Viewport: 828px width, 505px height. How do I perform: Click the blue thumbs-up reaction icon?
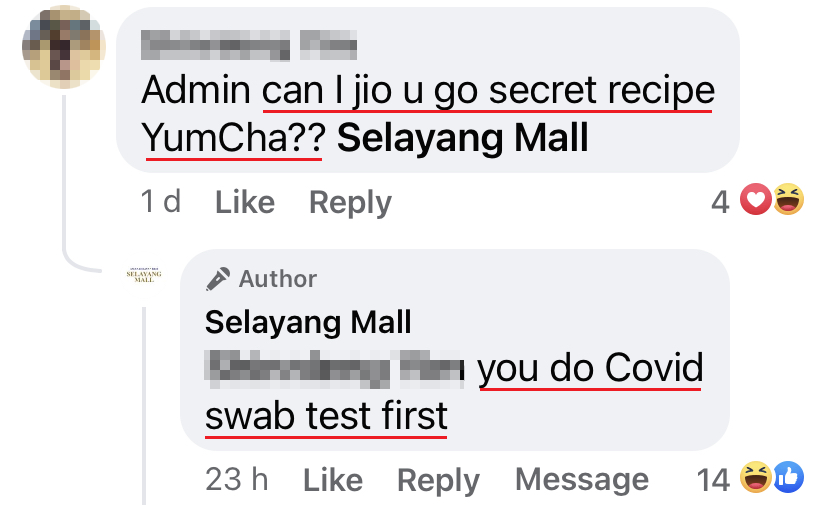click(x=789, y=477)
